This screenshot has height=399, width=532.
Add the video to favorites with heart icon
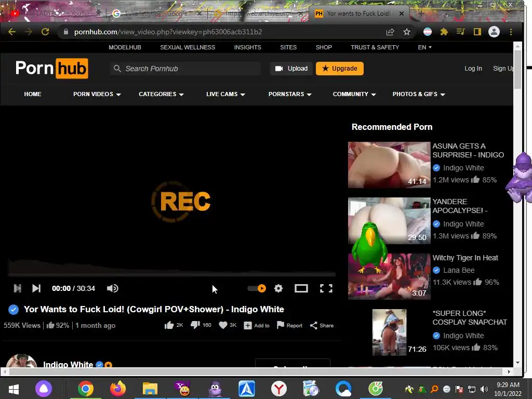(223, 325)
